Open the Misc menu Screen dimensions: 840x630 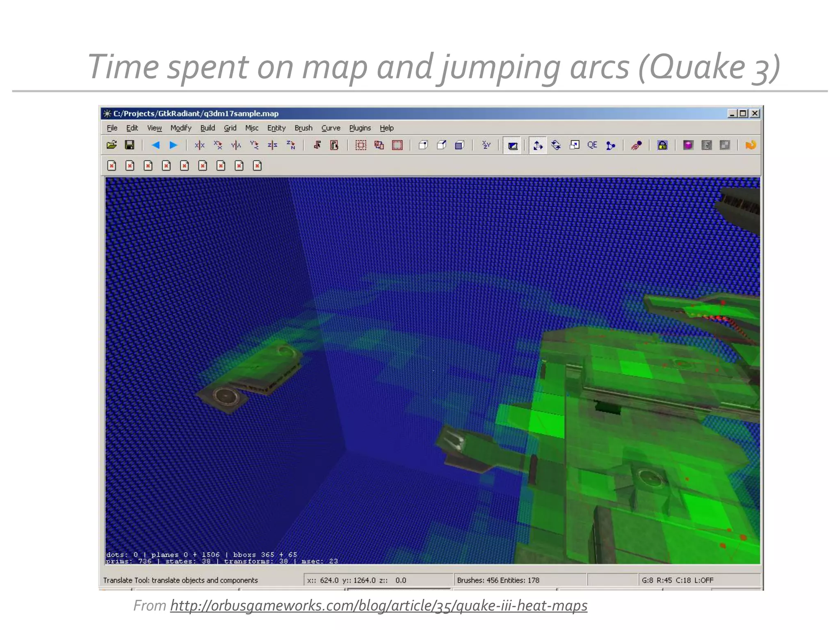(252, 128)
